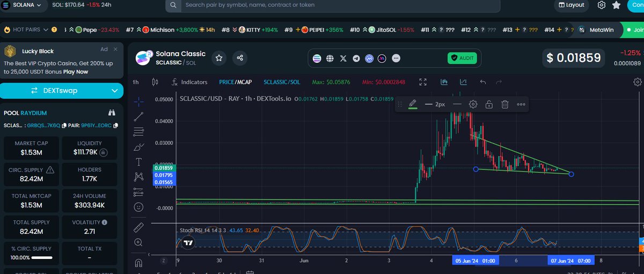Switch chart to 1h timeframe selector
Screen dimensions: 644x274
136,82
